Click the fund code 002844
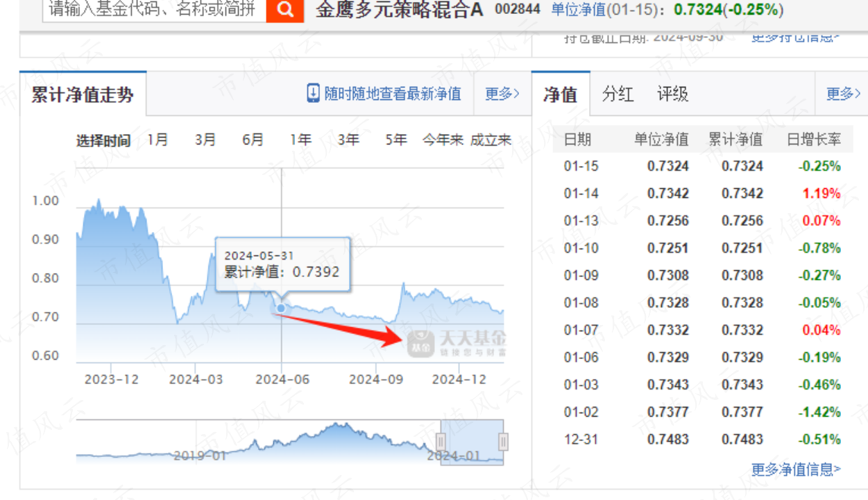Viewport: 868px width, 500px height. (x=518, y=10)
